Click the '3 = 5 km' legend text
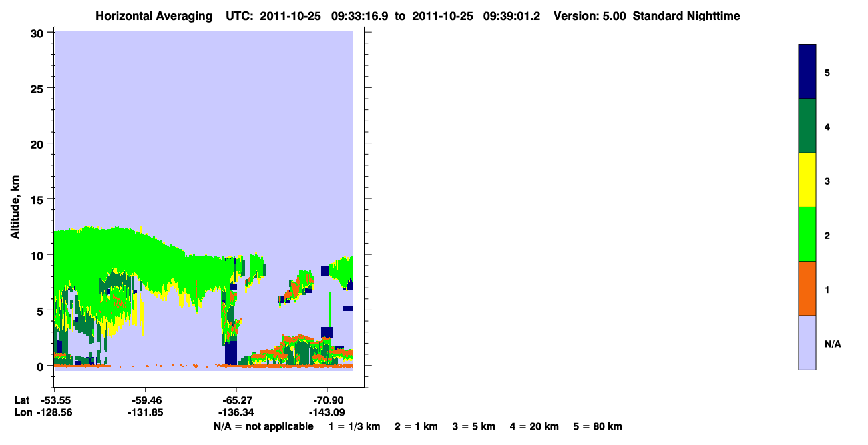The width and height of the screenshot is (868, 445). [473, 426]
